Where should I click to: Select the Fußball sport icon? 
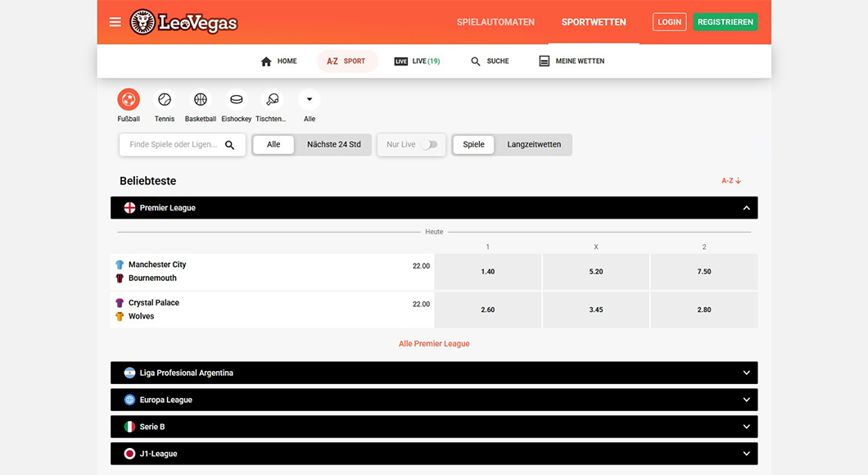(x=129, y=100)
